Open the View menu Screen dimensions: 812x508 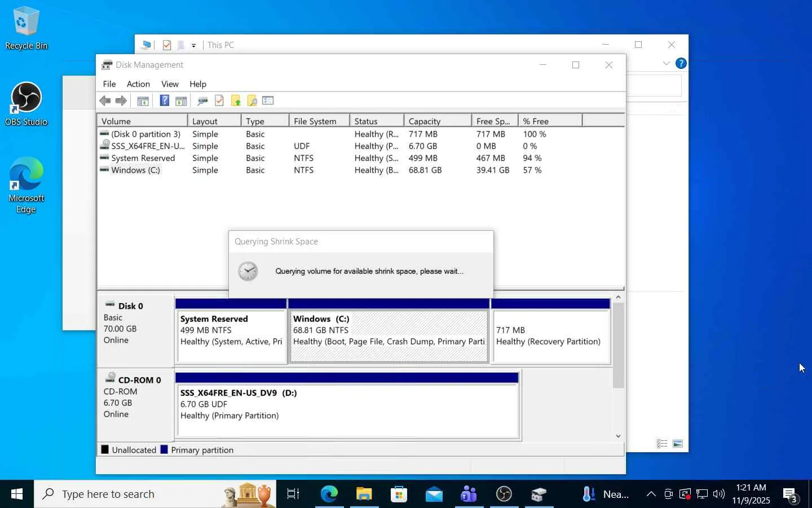click(170, 84)
